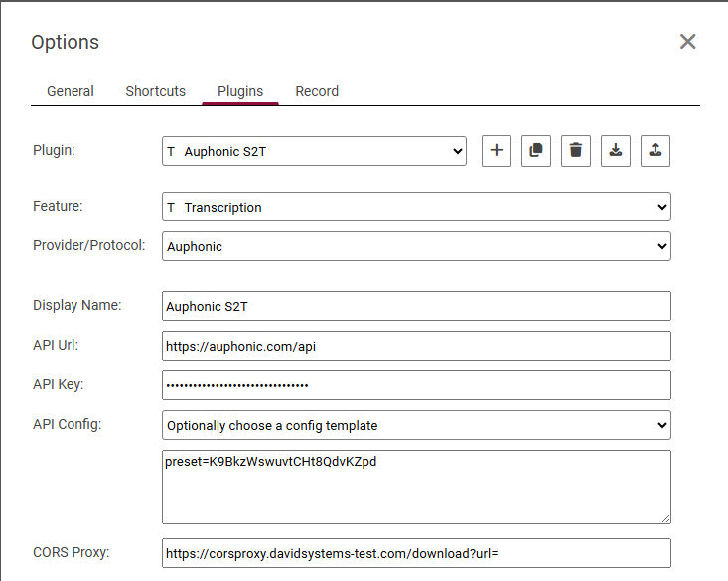Click into the API Key password field
Viewport: 728px width, 581px height.
click(x=416, y=385)
